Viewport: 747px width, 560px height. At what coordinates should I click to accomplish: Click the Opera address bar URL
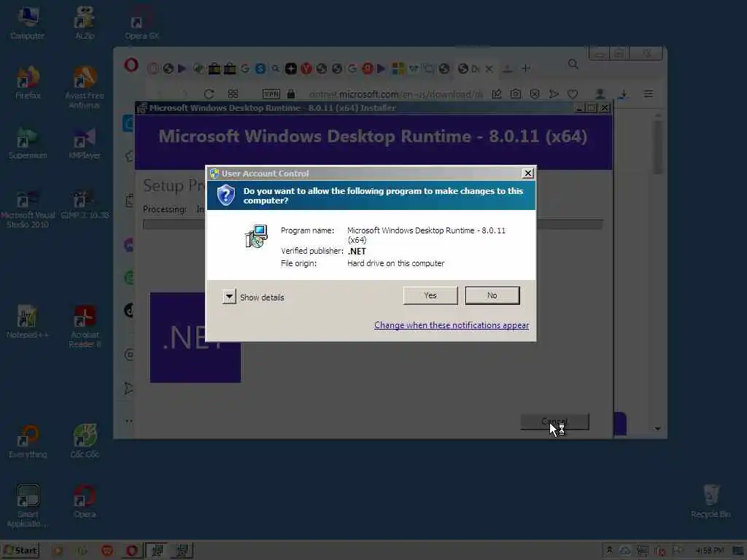pyautogui.click(x=395, y=94)
